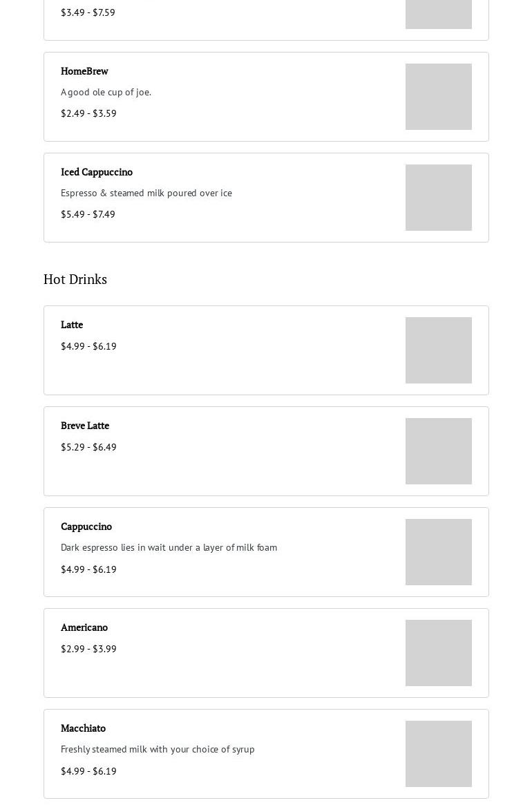532x805 pixels.
Task: Click the plain Latte thumbnail image
Action: coord(438,350)
